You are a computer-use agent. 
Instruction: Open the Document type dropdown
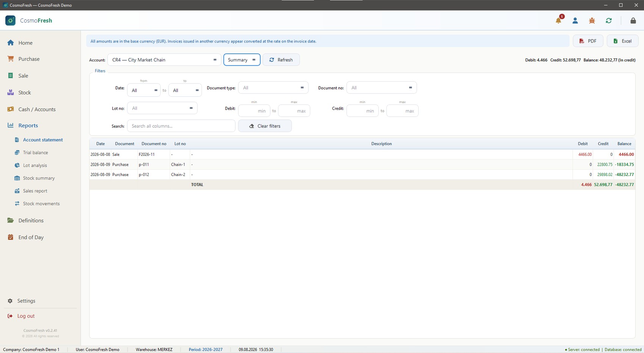click(x=273, y=88)
